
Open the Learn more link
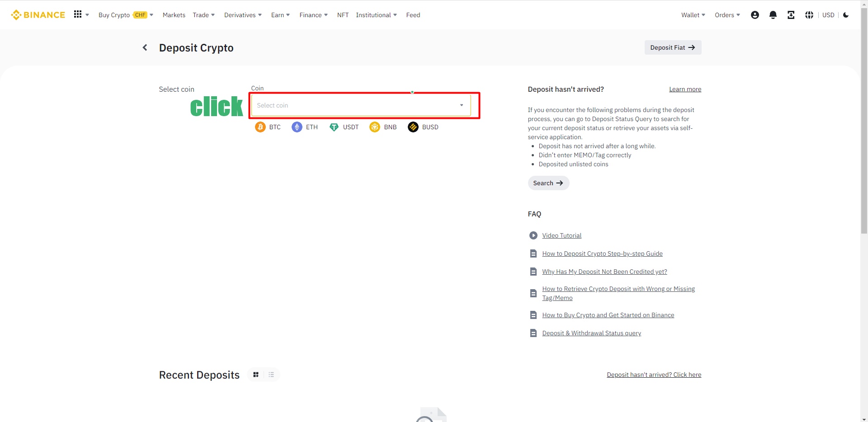pos(685,89)
